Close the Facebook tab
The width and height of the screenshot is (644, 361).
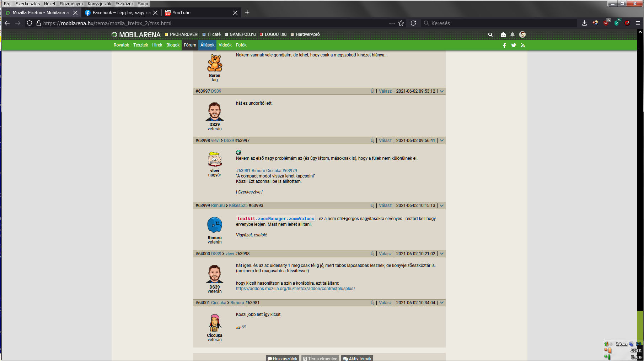click(155, 12)
